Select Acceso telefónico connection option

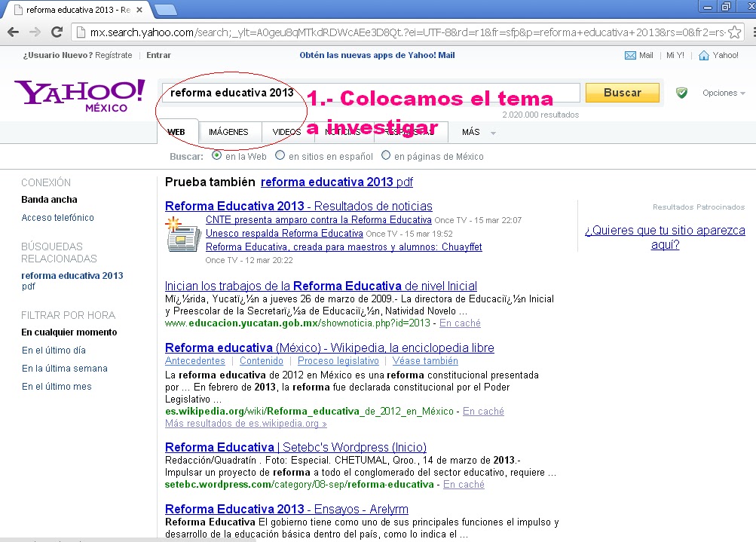57,218
